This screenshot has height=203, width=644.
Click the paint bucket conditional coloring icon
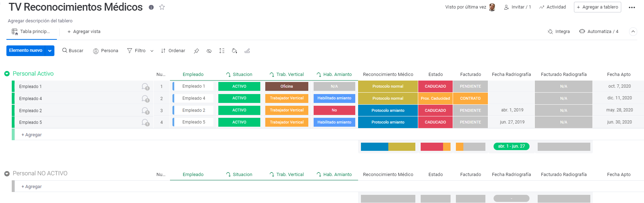(234, 51)
